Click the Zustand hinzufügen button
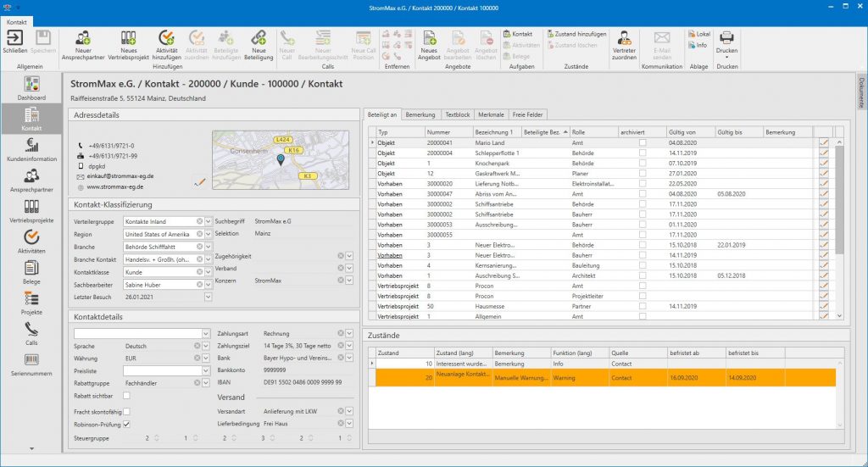This screenshot has height=467, width=868. (x=576, y=33)
